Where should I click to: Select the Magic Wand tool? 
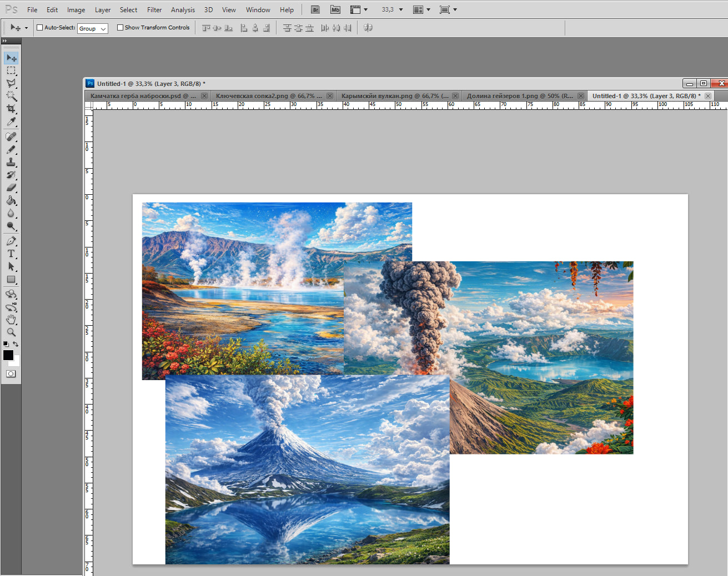[x=11, y=96]
